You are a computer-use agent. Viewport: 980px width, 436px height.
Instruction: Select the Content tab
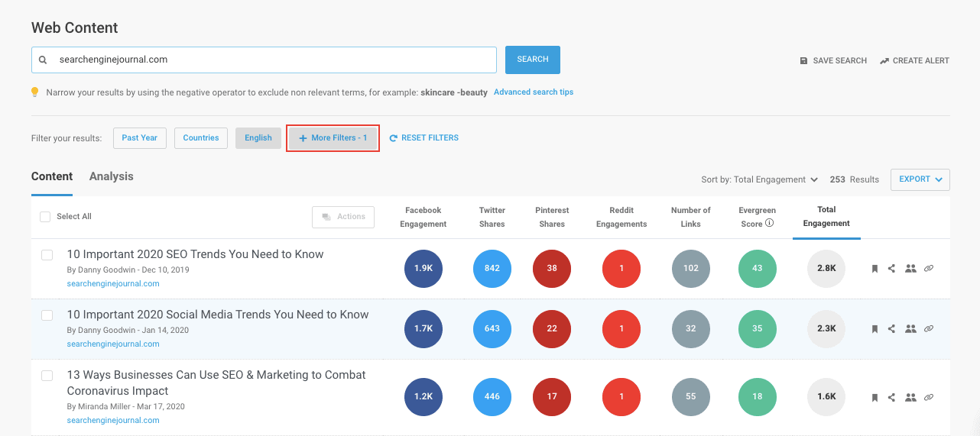pos(52,176)
